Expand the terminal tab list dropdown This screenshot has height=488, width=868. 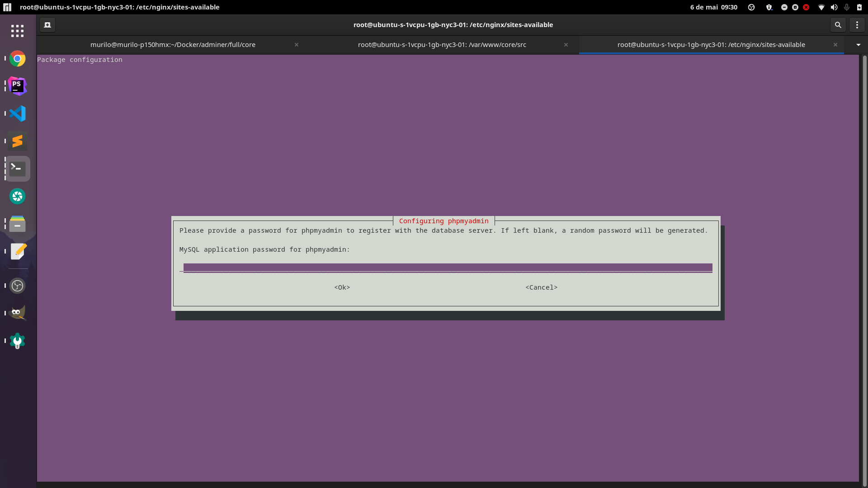tap(859, 45)
